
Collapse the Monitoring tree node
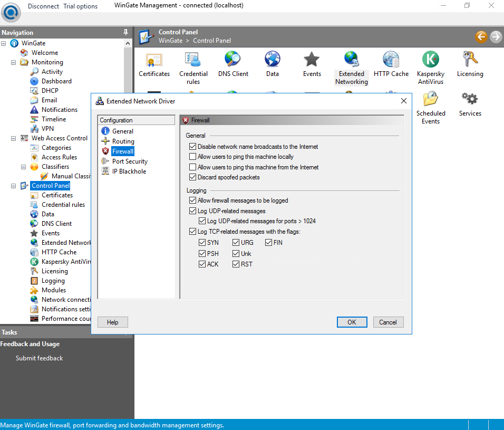click(14, 62)
